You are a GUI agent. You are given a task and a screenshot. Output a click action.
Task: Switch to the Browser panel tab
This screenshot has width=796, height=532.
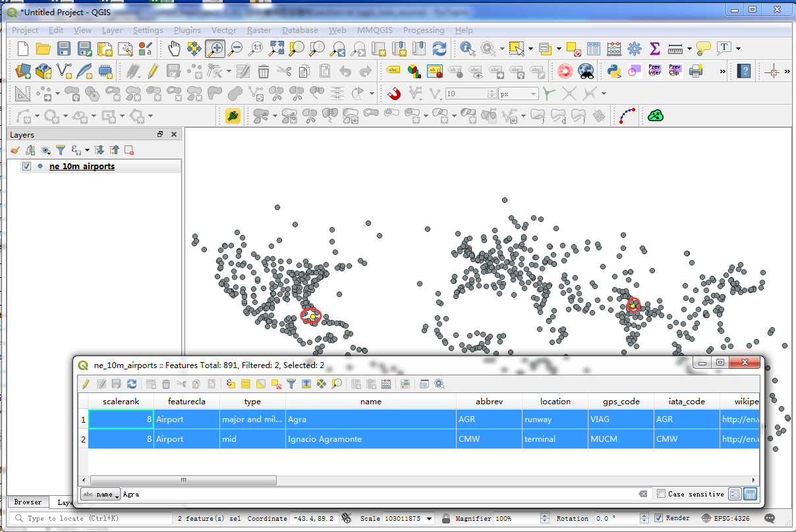[x=28, y=502]
